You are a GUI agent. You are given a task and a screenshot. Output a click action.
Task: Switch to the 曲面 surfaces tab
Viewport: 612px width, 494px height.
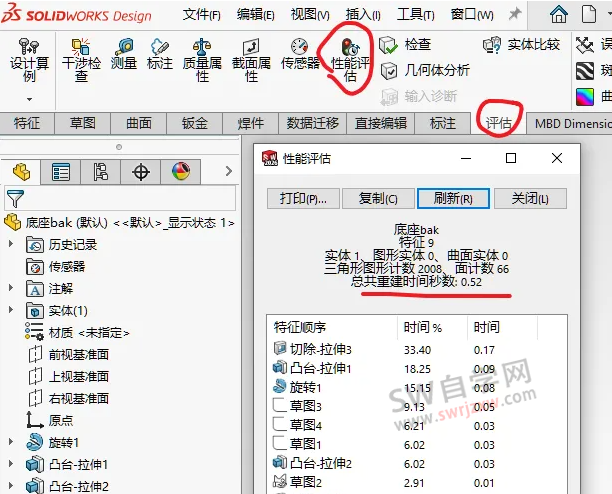[139, 123]
